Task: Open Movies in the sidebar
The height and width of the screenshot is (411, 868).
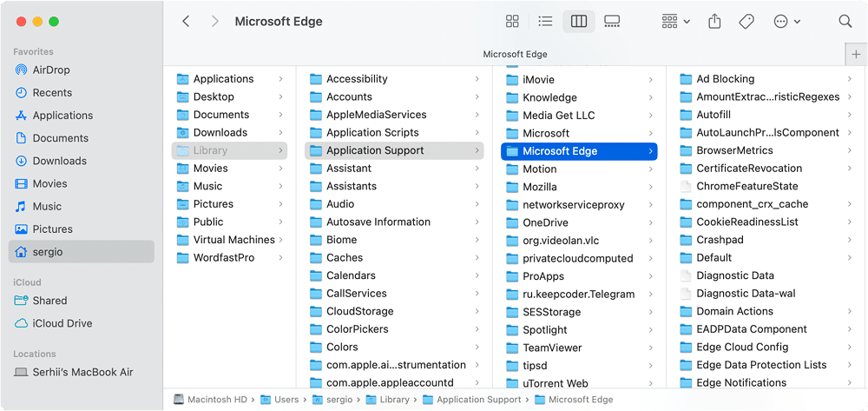Action: click(x=82, y=183)
